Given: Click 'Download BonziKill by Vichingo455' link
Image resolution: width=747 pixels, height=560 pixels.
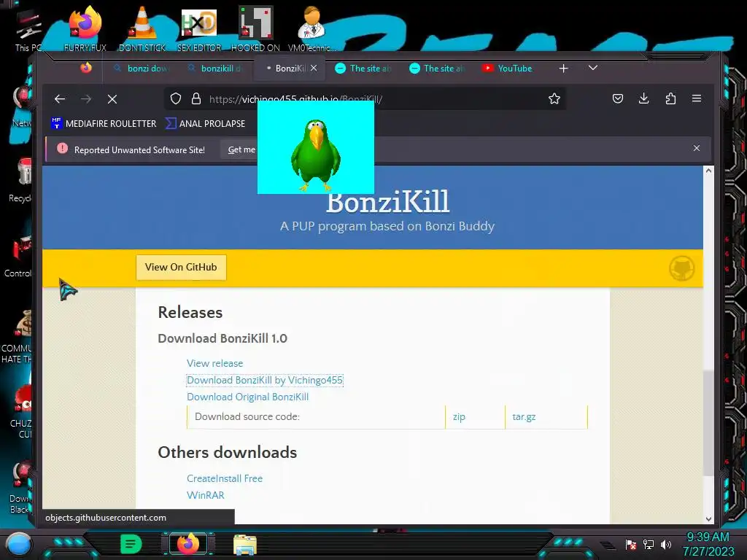Looking at the screenshot, I should [264, 381].
